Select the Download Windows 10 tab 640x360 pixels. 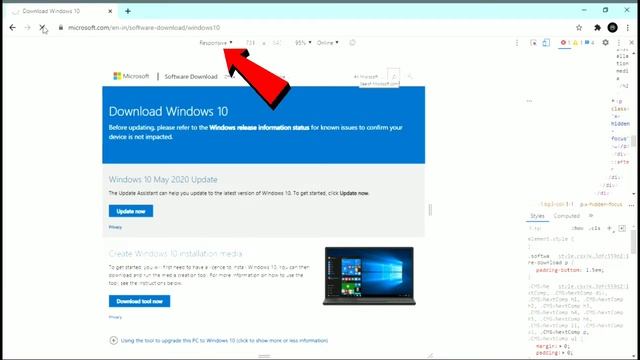[61, 11]
